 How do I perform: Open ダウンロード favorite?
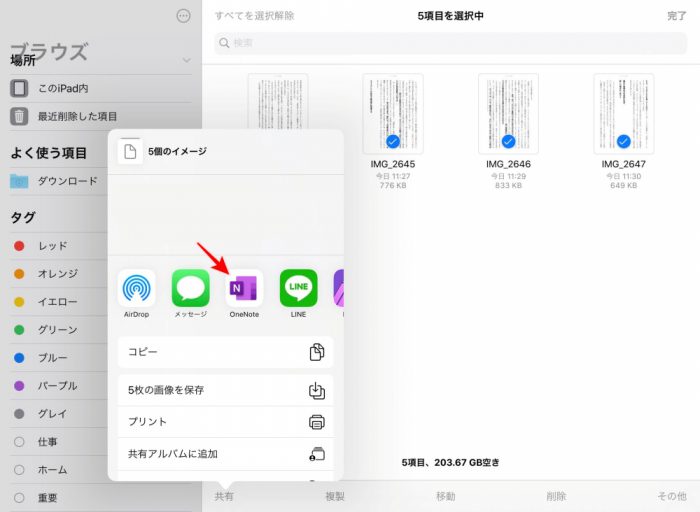pos(58,181)
